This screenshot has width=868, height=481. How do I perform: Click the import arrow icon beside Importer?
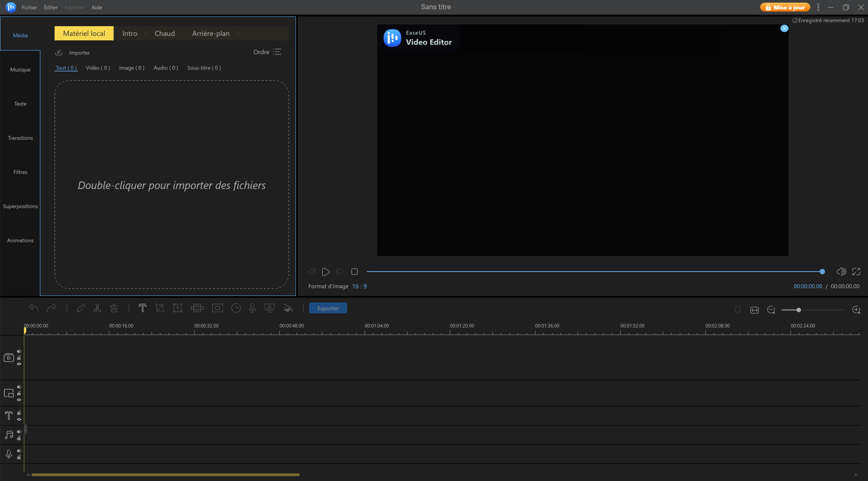click(59, 53)
